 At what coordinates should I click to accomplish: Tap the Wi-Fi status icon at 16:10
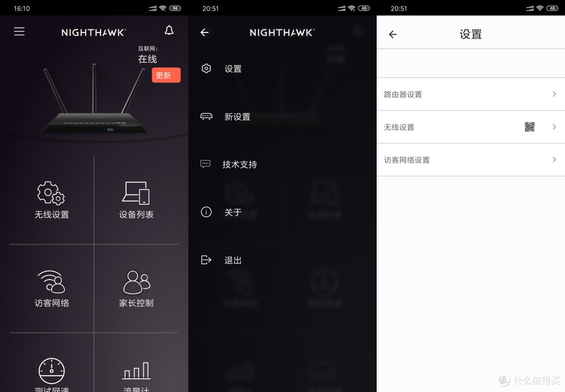[163, 8]
